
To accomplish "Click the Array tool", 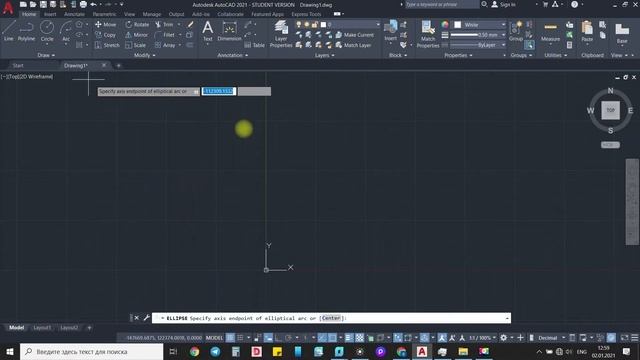I will (165, 45).
